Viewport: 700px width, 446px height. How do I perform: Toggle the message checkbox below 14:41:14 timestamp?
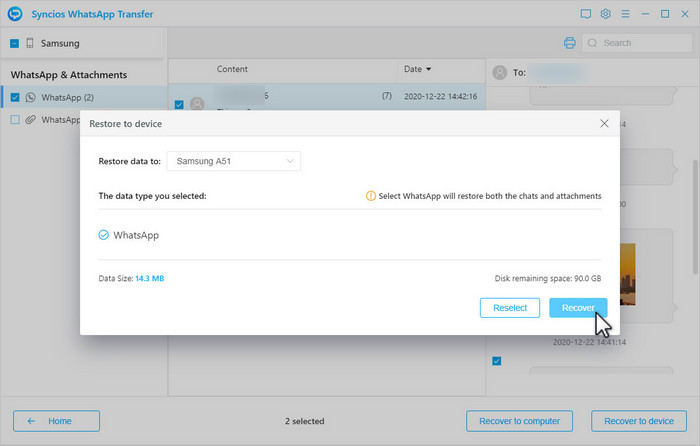point(496,361)
